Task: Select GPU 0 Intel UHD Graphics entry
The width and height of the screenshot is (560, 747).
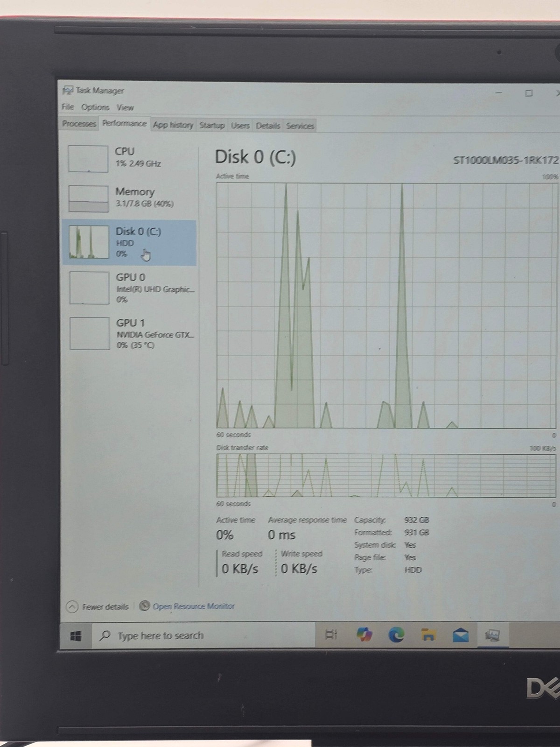Action: pyautogui.click(x=130, y=288)
